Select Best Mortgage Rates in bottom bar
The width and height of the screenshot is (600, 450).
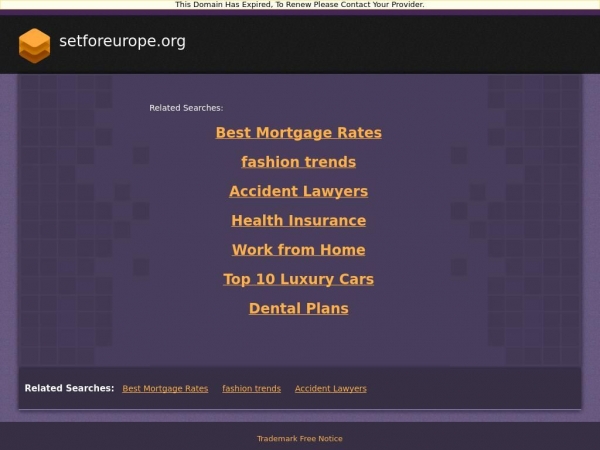165,388
